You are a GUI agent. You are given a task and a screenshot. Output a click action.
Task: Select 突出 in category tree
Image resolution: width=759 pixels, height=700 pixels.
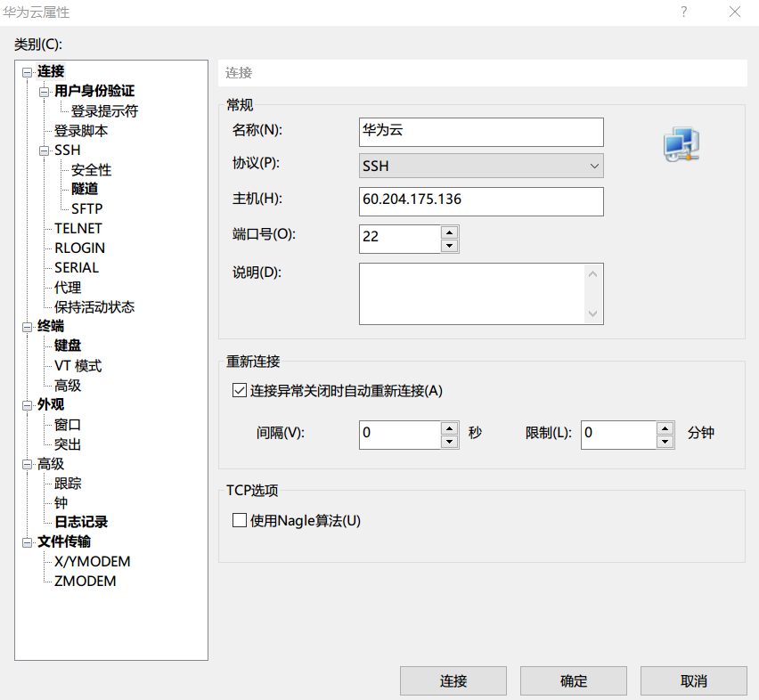coord(68,444)
